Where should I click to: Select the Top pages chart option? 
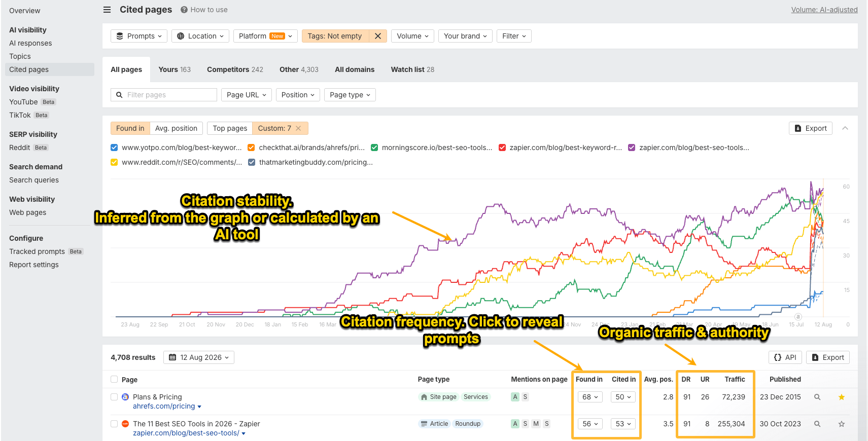click(x=230, y=128)
